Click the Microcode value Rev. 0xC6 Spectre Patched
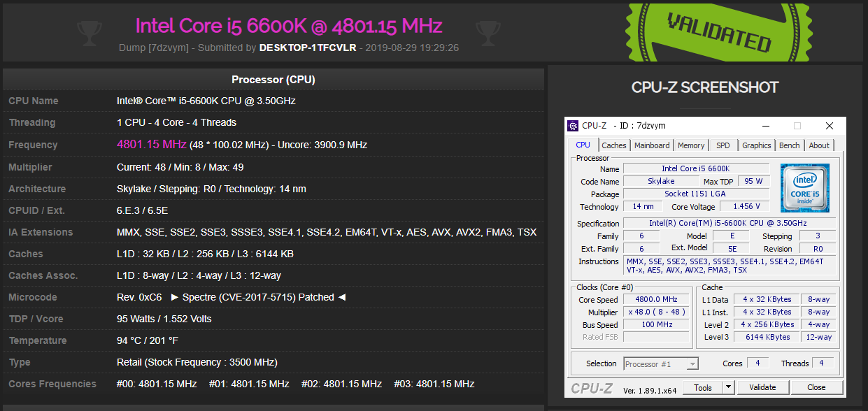 click(x=232, y=297)
